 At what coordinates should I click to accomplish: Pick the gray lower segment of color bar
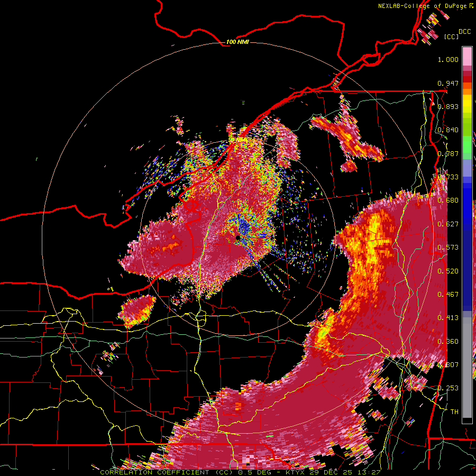coord(467,368)
